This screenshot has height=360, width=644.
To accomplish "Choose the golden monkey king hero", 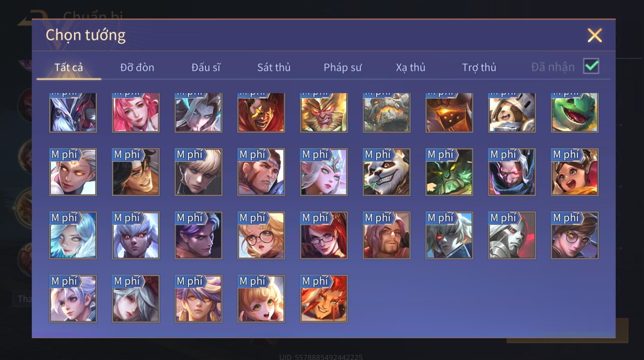I will (x=323, y=113).
